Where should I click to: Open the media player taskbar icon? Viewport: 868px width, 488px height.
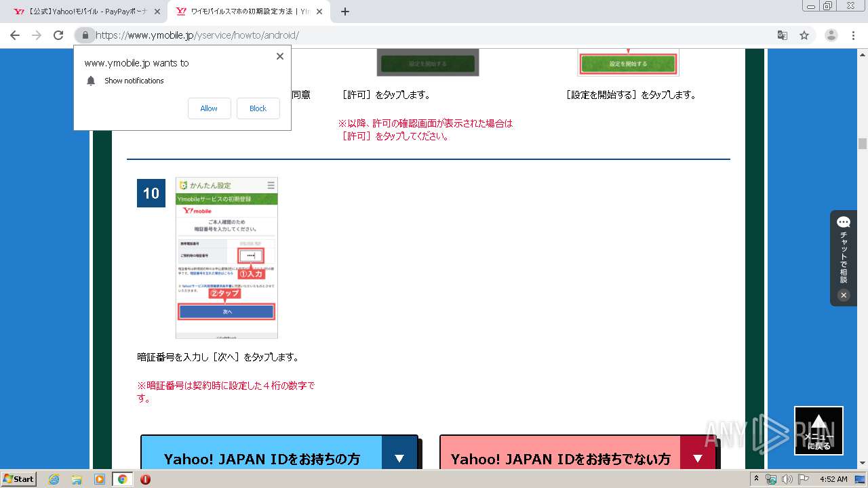click(x=100, y=479)
